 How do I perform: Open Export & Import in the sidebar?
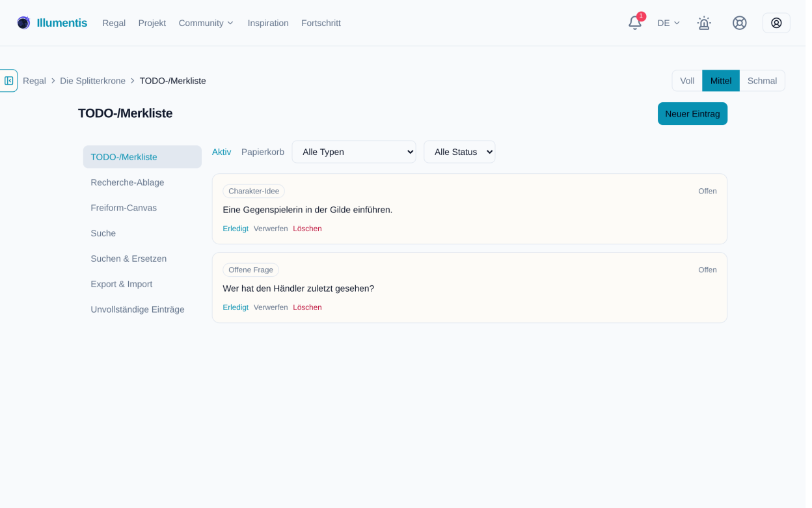tap(142, 284)
